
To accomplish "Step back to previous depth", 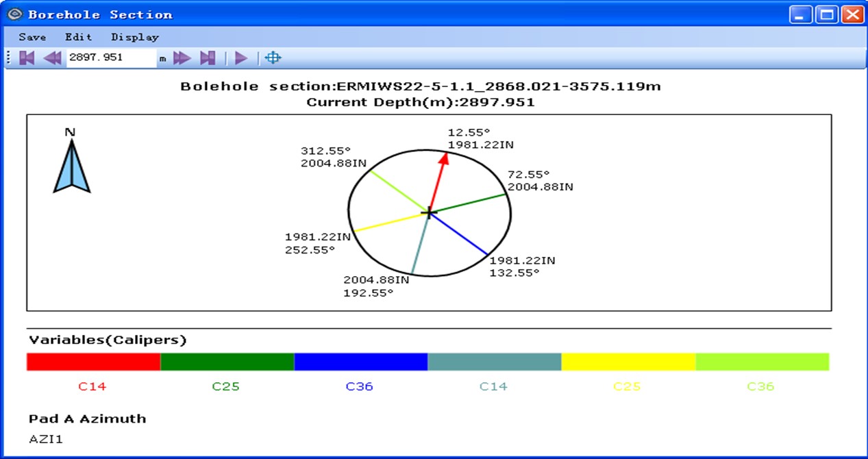I will coord(52,58).
